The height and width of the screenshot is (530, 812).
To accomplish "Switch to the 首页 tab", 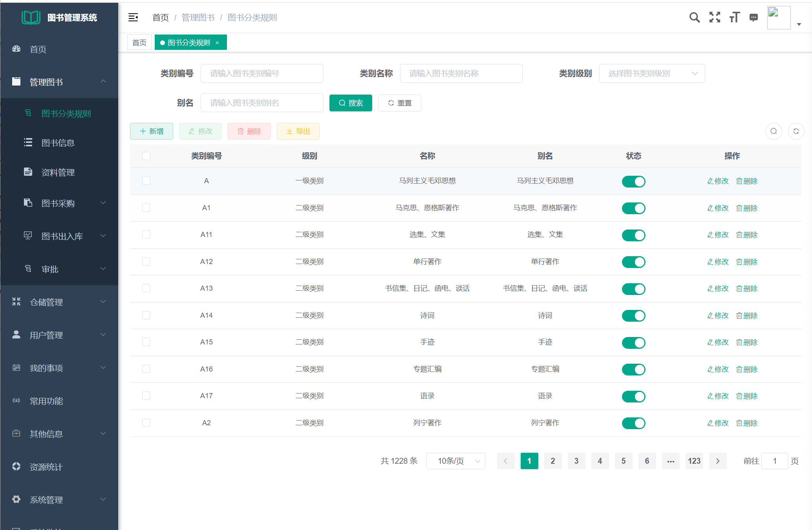I will [139, 43].
